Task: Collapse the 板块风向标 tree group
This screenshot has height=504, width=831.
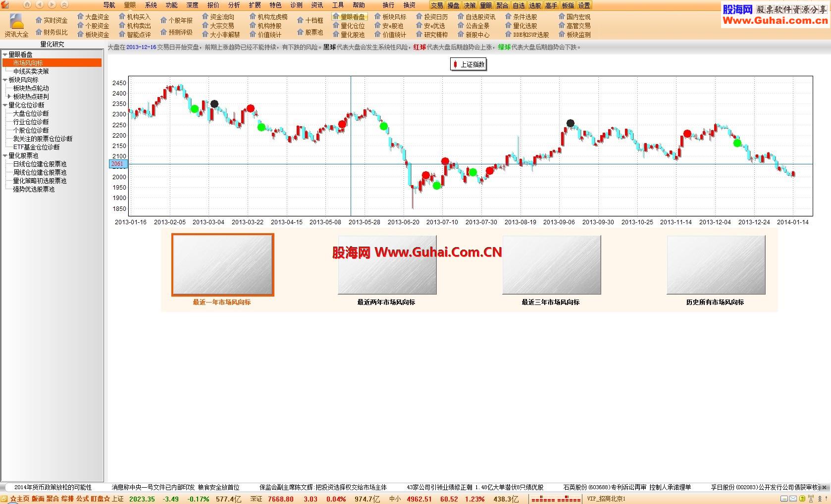Action: (5, 80)
